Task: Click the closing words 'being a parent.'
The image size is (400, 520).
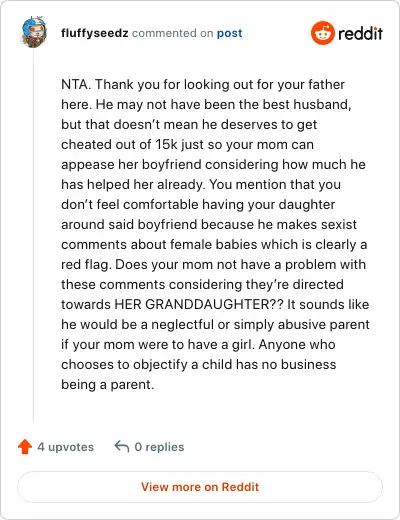Action: pos(108,385)
